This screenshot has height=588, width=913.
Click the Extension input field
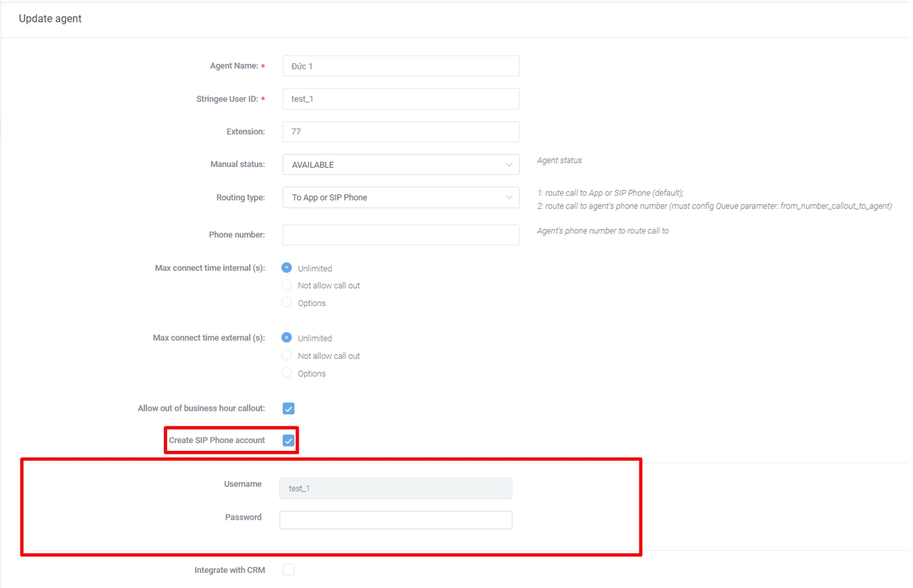pyautogui.click(x=400, y=132)
